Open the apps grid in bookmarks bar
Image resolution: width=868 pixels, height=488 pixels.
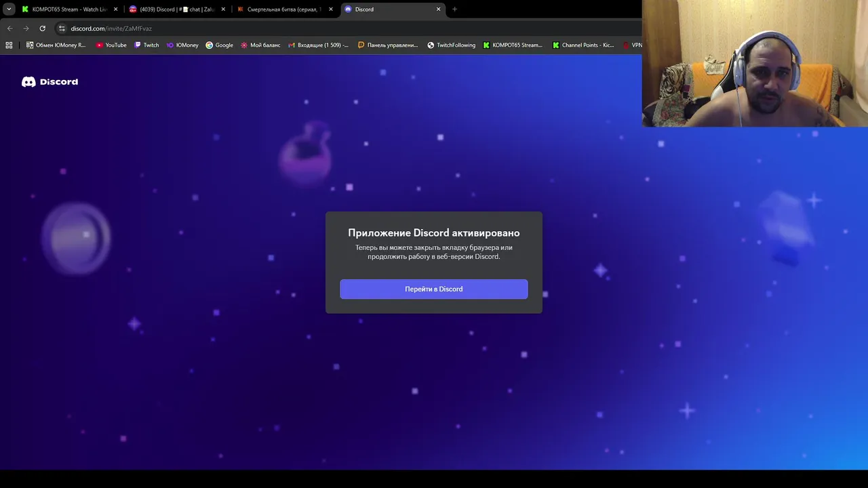(9, 45)
